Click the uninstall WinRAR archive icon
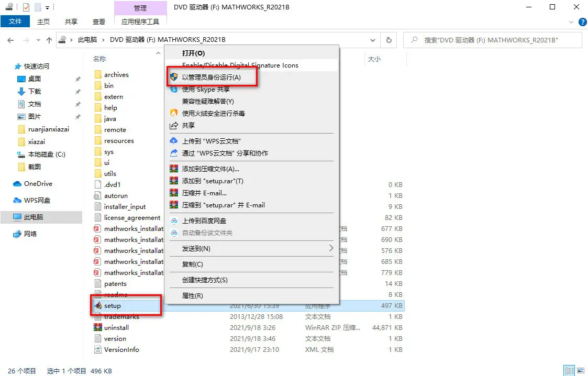 98,327
